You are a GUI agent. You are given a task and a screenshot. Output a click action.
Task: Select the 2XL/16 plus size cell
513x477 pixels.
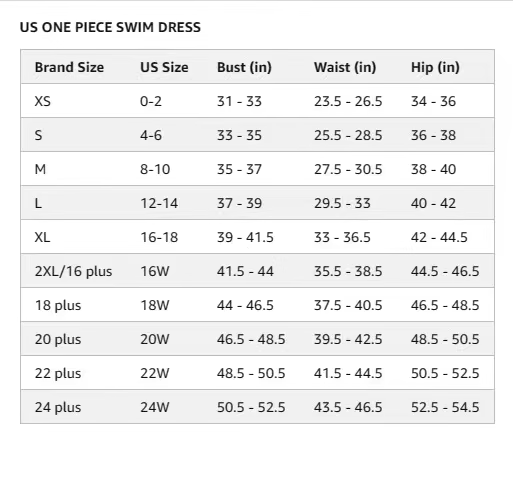pos(73,271)
